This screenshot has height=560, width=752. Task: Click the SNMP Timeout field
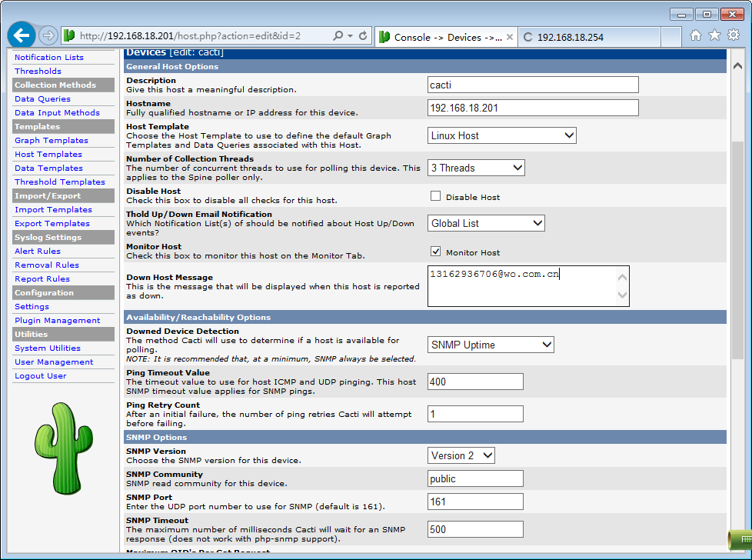coord(475,529)
